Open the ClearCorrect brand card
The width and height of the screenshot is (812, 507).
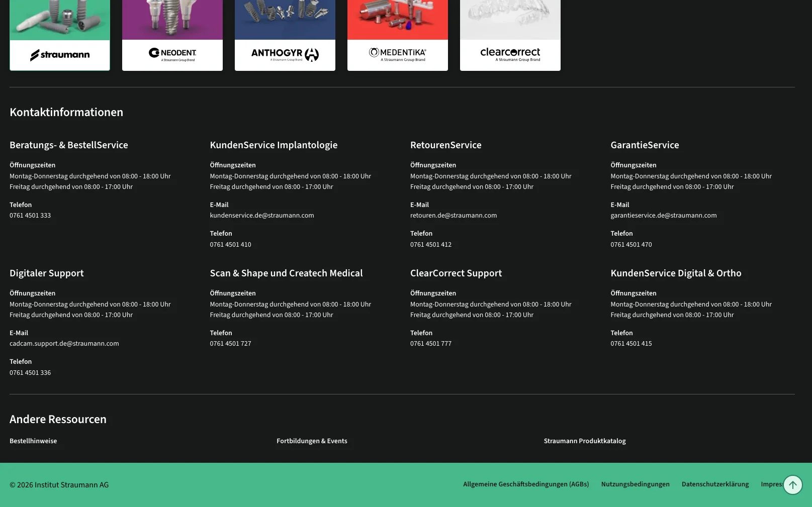(x=510, y=35)
